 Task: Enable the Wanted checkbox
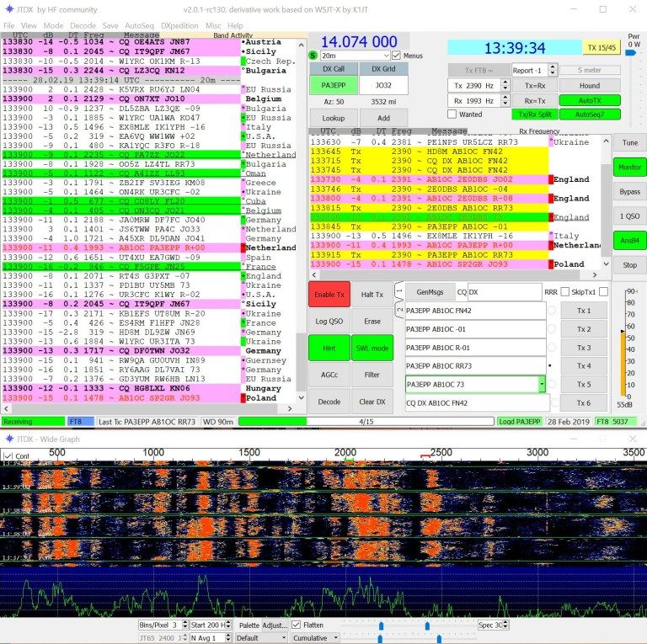452,114
